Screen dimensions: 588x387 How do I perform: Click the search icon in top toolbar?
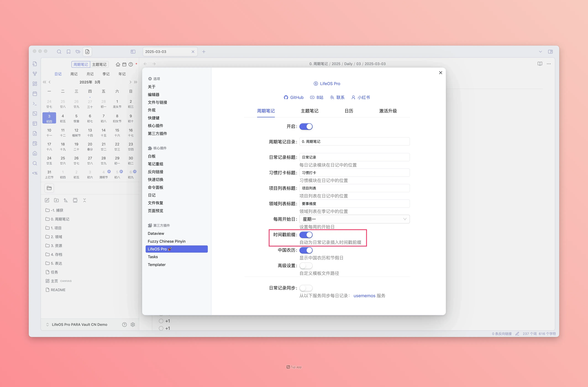click(59, 52)
